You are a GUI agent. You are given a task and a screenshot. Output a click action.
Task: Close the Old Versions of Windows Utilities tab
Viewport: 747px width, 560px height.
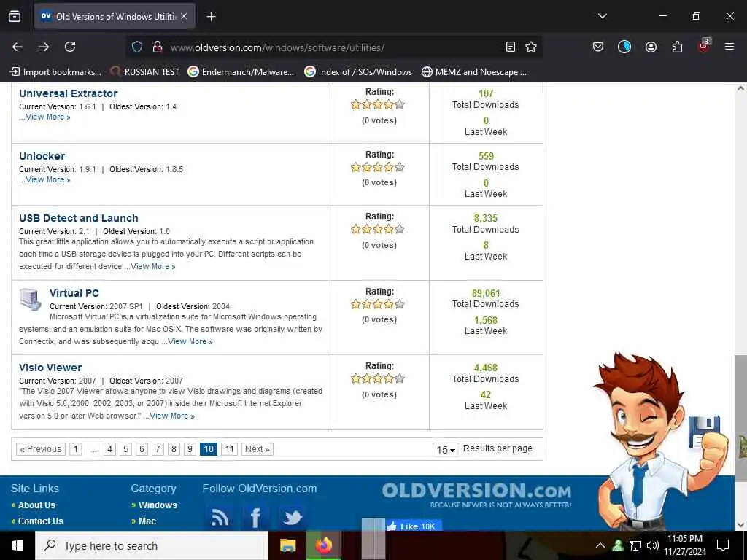184,16
